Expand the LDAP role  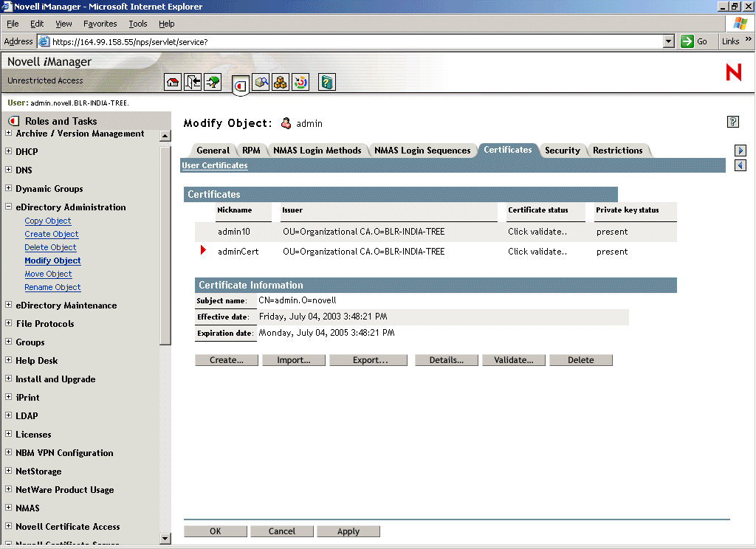pyautogui.click(x=8, y=415)
